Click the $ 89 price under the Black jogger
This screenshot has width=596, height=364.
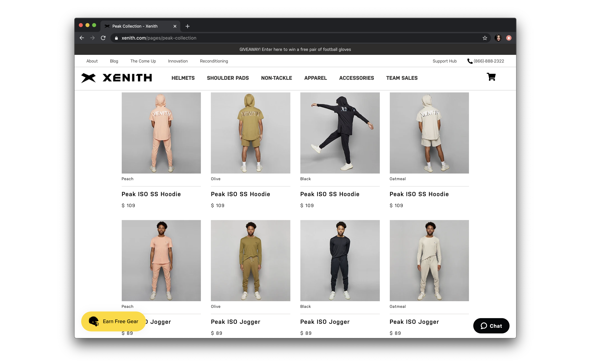pyautogui.click(x=306, y=333)
